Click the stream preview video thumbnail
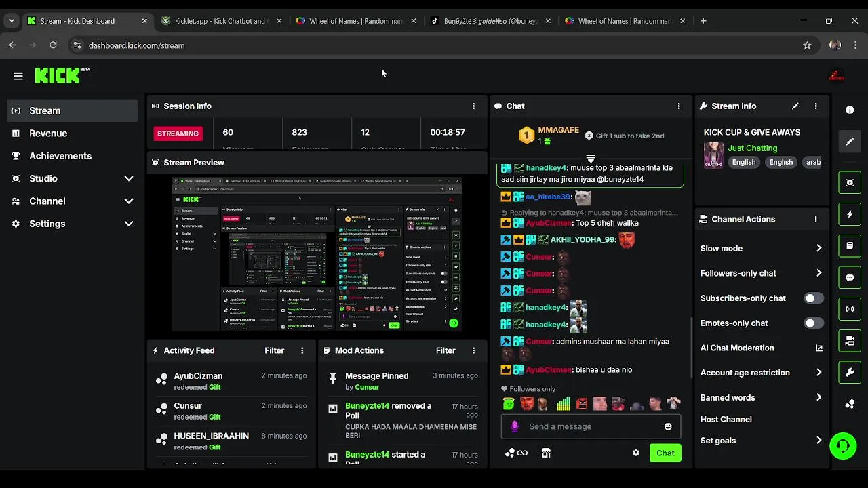 pos(317,254)
